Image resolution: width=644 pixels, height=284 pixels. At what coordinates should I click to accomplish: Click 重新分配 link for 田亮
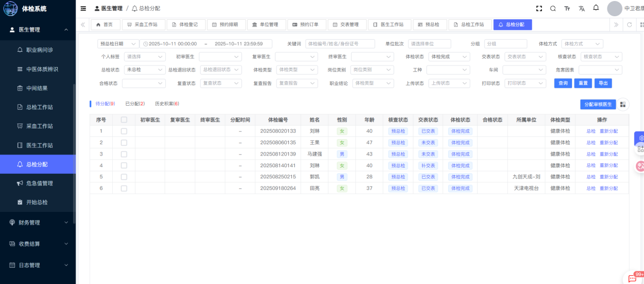click(608, 188)
